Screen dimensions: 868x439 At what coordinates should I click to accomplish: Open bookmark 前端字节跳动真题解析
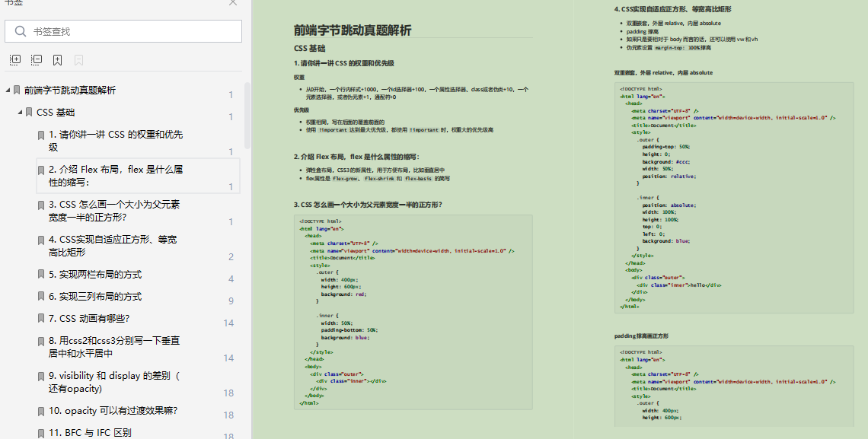coord(70,90)
